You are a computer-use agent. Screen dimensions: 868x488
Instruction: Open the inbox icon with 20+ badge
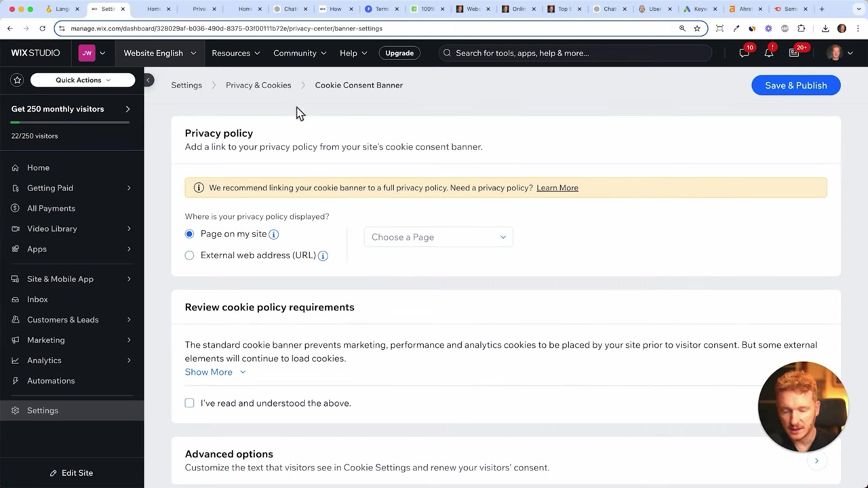(795, 53)
